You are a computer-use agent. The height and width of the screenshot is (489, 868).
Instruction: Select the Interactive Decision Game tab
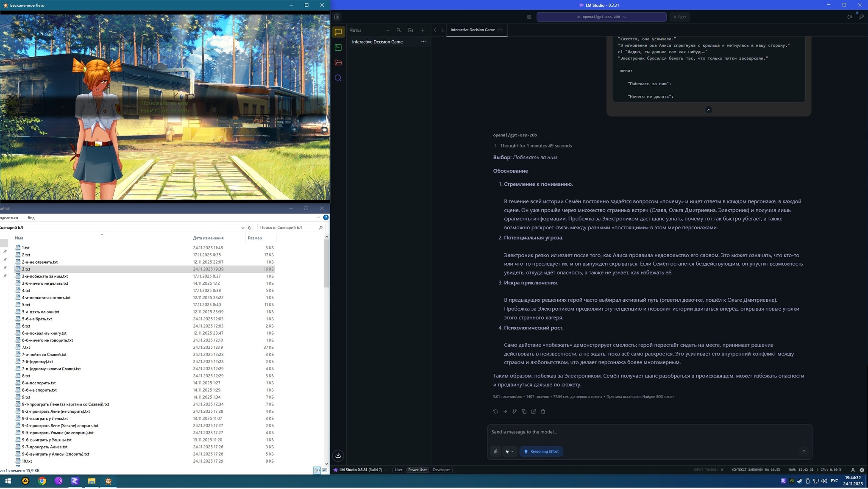(x=472, y=30)
